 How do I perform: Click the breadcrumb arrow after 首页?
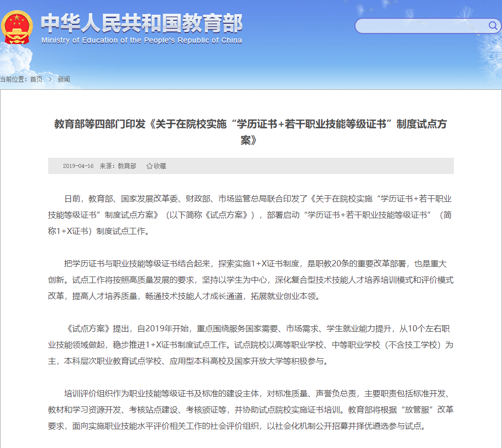click(50, 79)
